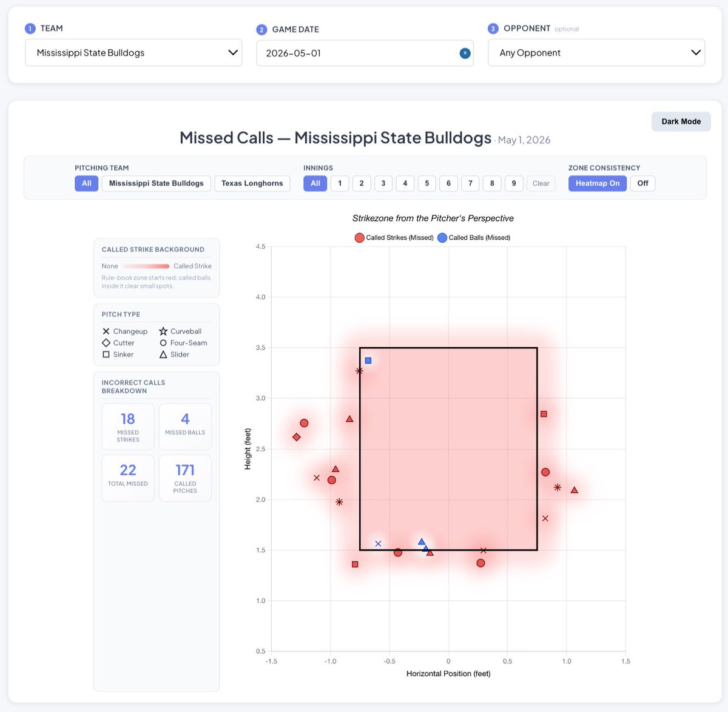728x712 pixels.
Task: Select the red cutter diamond marker
Action: click(297, 437)
